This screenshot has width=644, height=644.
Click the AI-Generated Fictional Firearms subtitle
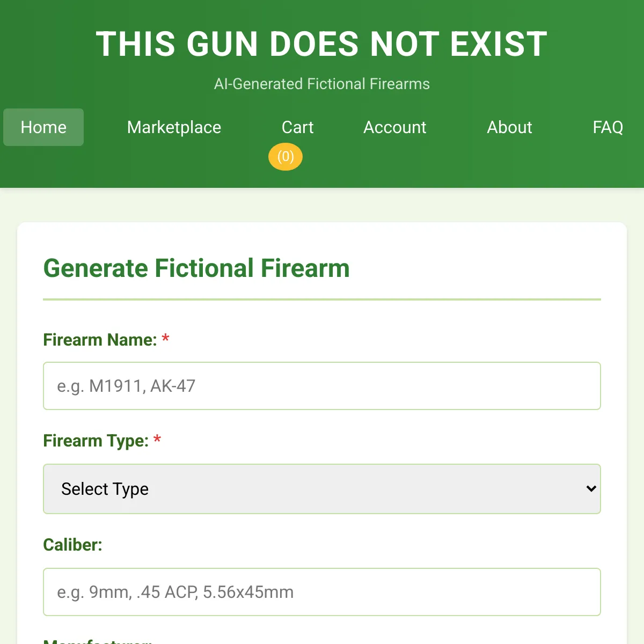(x=322, y=84)
